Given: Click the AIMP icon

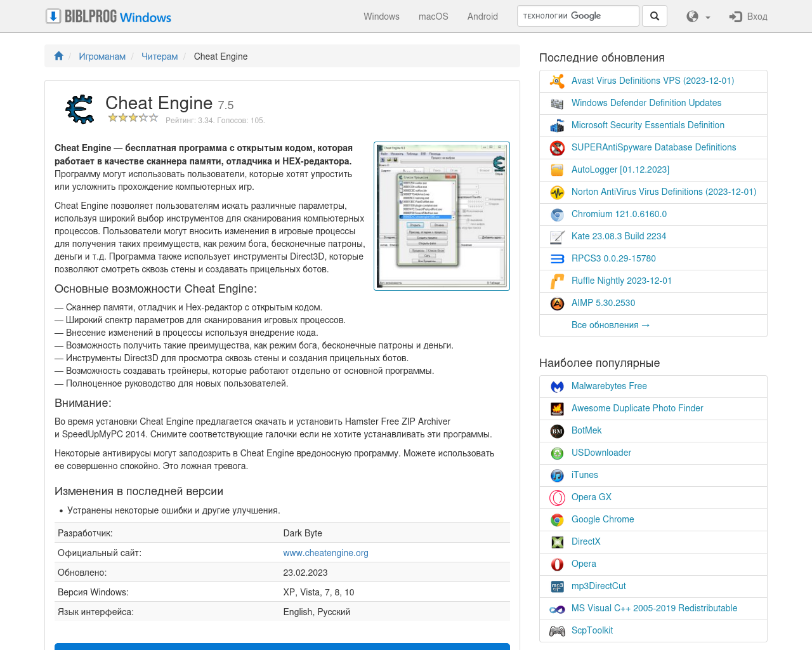Looking at the screenshot, I should (557, 303).
